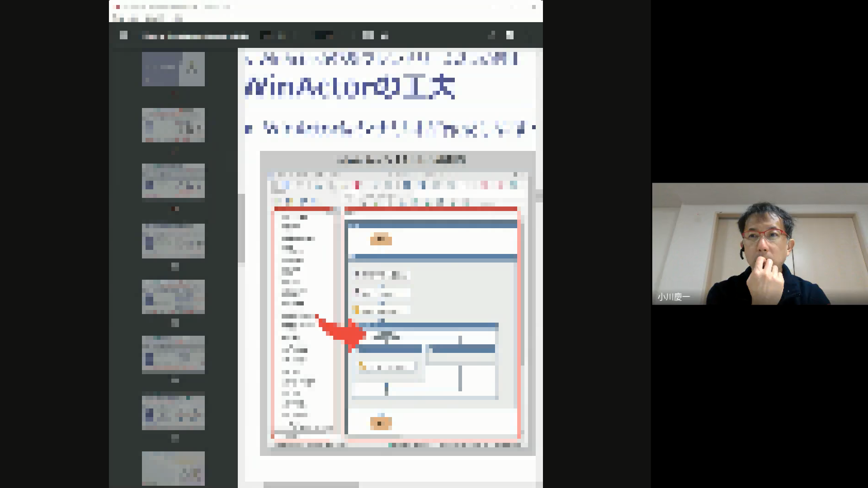The width and height of the screenshot is (868, 488).
Task: Click the zoom percentage field
Action: pyautogui.click(x=324, y=35)
